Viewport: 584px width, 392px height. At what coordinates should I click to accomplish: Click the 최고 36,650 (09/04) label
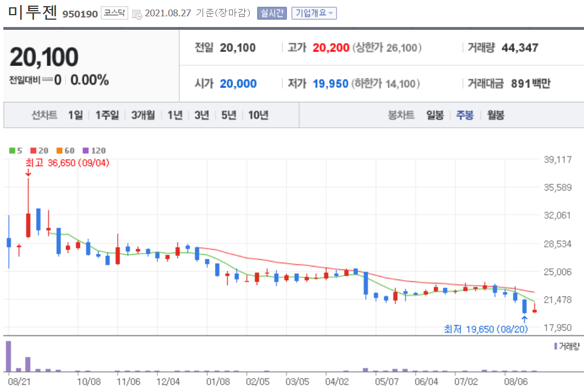coord(68,163)
